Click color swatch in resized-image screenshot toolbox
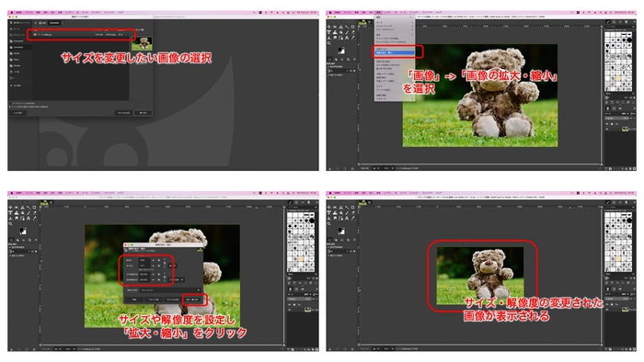 point(341,232)
